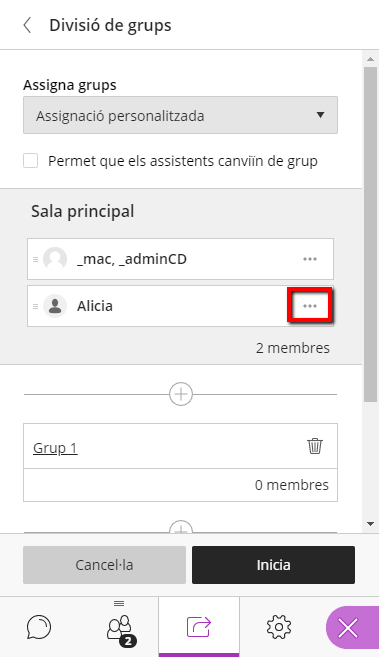Open the three-dot menu for Alicia
Image resolution: width=379 pixels, height=657 pixels.
[x=310, y=306]
